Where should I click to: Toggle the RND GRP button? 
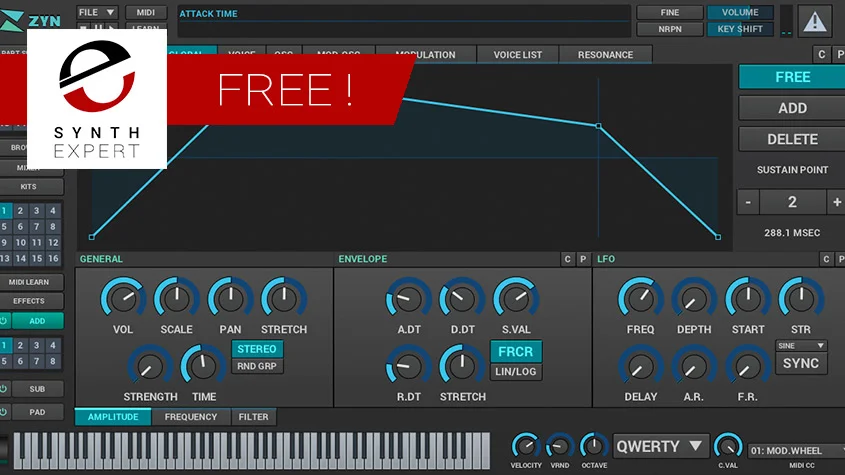tap(257, 366)
